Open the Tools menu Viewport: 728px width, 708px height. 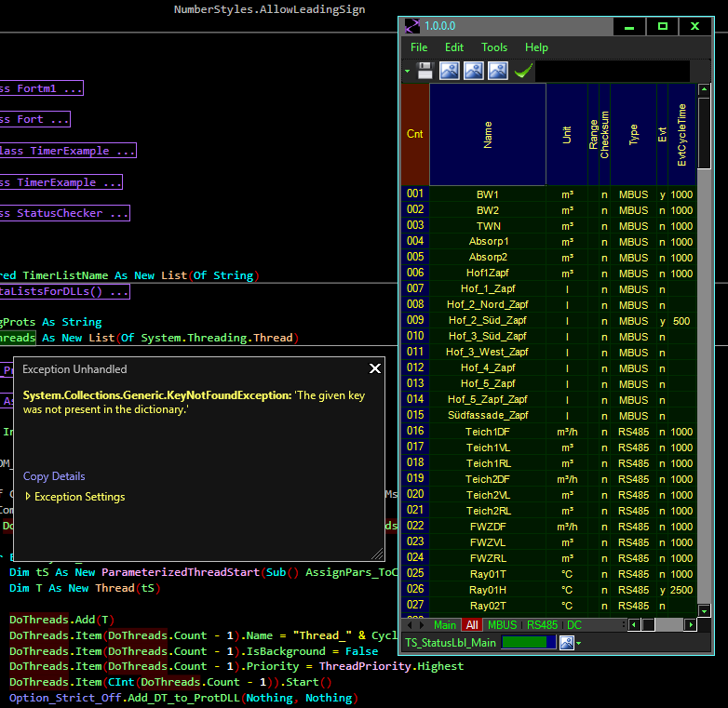coord(494,47)
